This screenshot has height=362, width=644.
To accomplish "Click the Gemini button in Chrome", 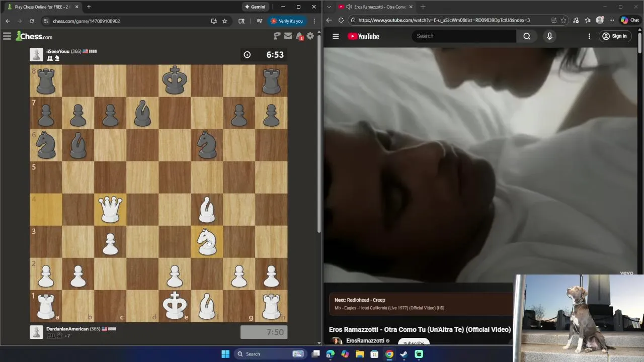I will pos(255,7).
